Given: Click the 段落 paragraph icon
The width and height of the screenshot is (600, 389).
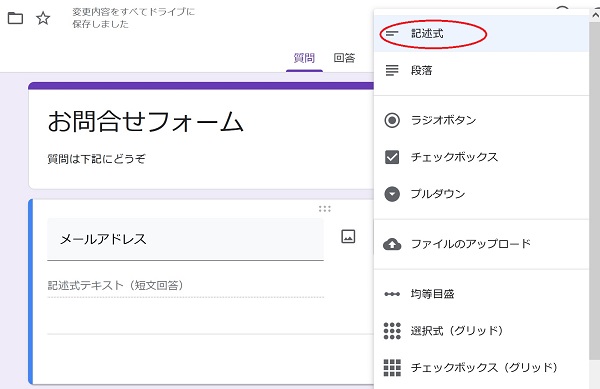Looking at the screenshot, I should [392, 70].
